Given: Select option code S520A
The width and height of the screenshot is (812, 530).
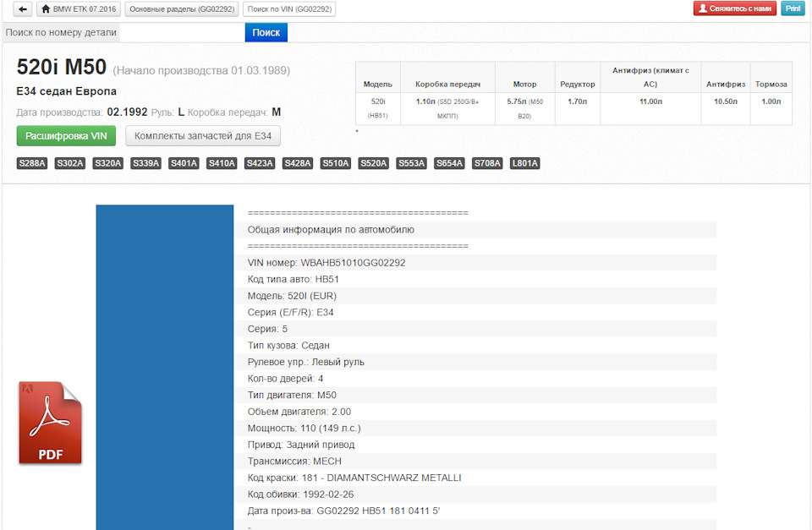Looking at the screenshot, I should tap(373, 163).
